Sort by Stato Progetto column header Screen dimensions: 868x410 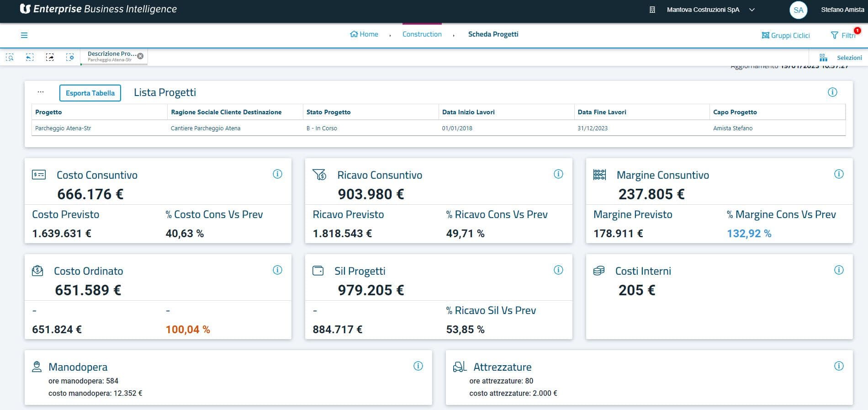tap(370, 112)
